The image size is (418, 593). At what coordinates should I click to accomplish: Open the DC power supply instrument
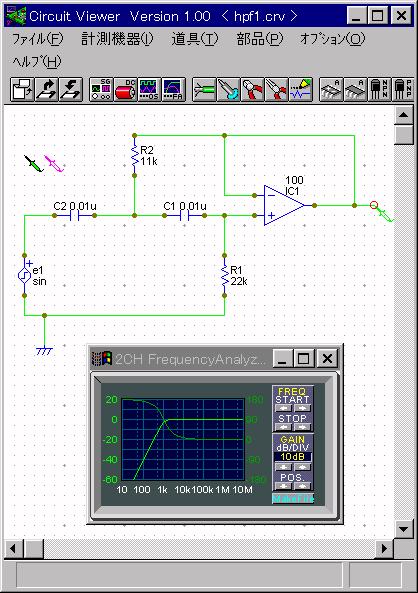(125, 90)
